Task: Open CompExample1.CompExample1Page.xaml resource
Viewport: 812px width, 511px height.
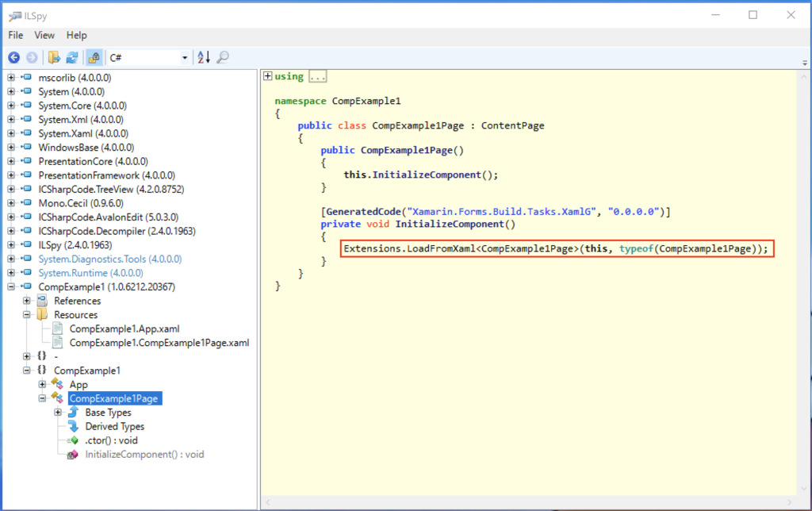Action: (x=159, y=343)
